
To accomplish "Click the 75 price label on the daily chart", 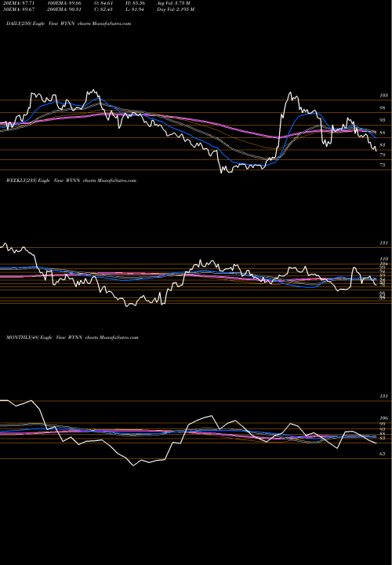I will coord(383,166).
